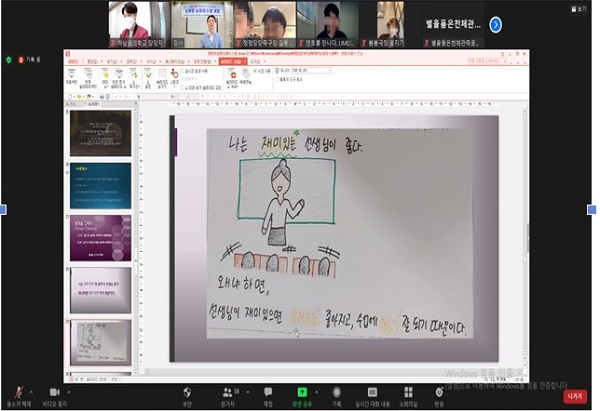Click the new document icon in quick toolbar

click(x=70, y=97)
